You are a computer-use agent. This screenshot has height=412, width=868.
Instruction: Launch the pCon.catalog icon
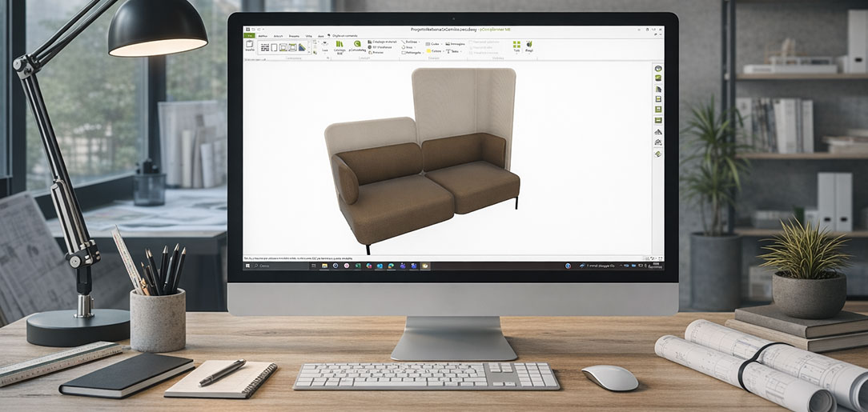pos(356,46)
